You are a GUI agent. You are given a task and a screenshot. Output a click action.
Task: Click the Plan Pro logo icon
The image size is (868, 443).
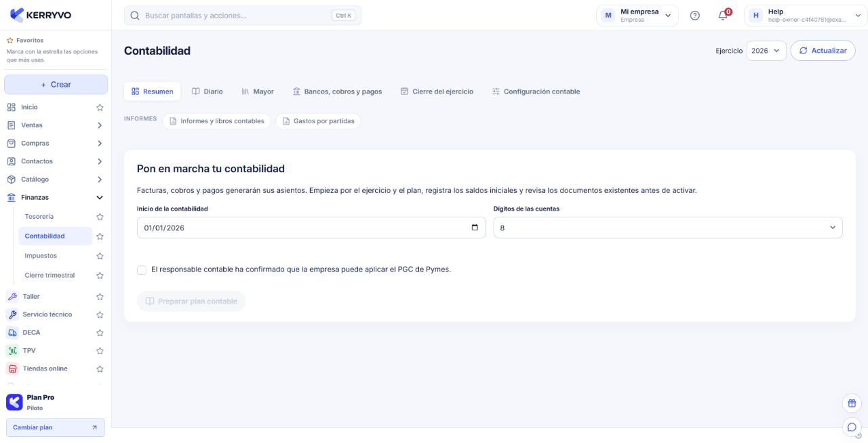pos(14,402)
